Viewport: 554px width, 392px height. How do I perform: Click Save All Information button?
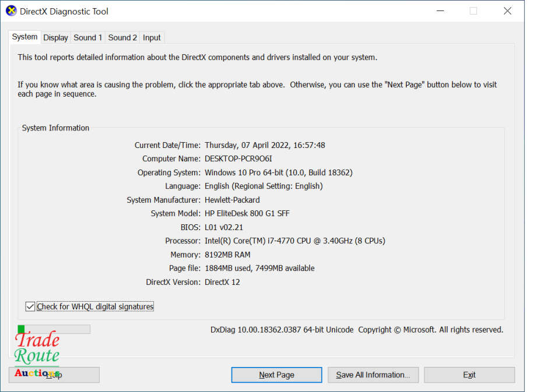pyautogui.click(x=373, y=375)
